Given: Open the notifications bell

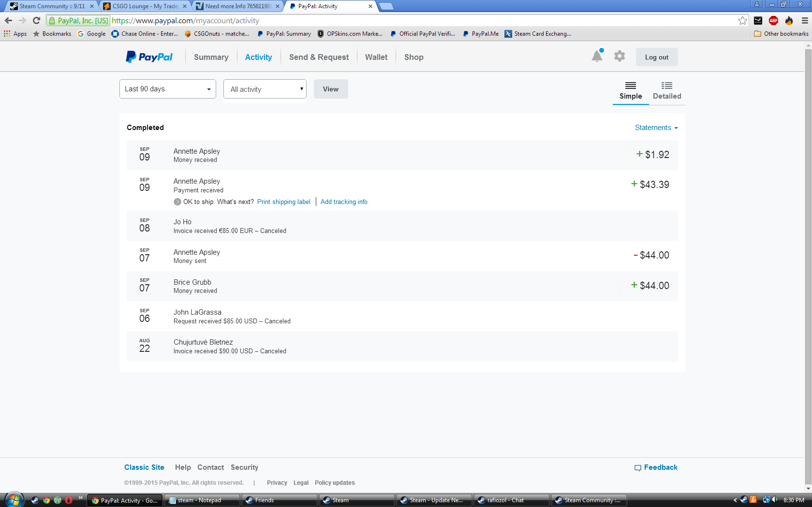Looking at the screenshot, I should point(597,57).
